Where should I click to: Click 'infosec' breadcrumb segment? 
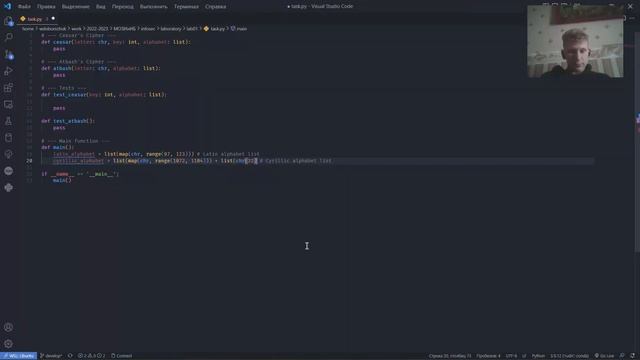tap(148, 29)
